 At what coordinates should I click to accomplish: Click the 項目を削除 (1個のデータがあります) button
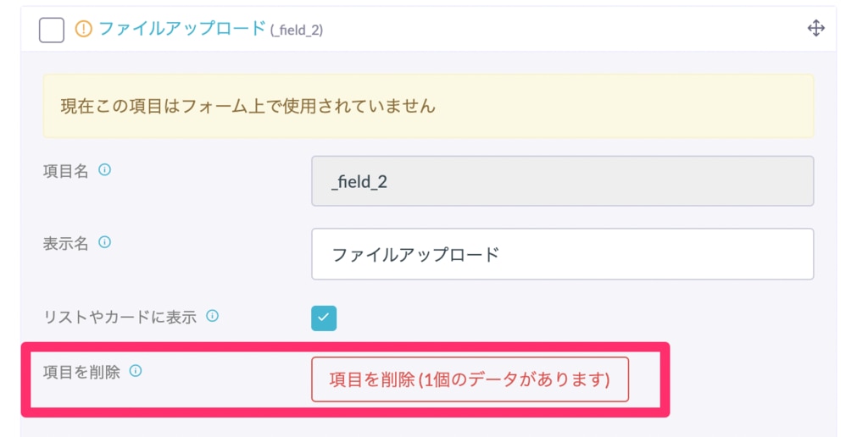470,379
